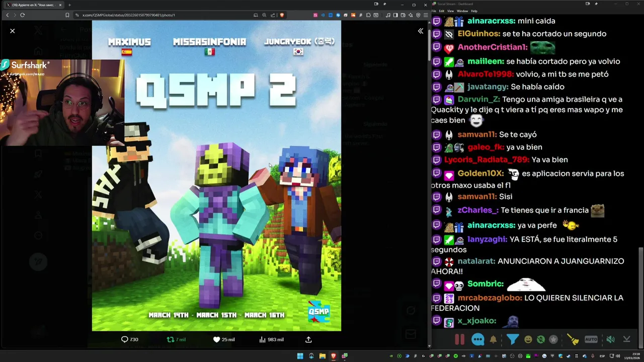Toggle the notification bell in Social Stream

(x=493, y=339)
